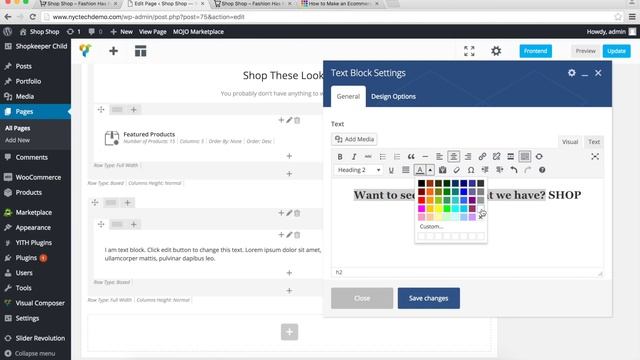Toggle the toolbar kitchen sink
Viewport: 640px width, 360px height.
point(525,157)
